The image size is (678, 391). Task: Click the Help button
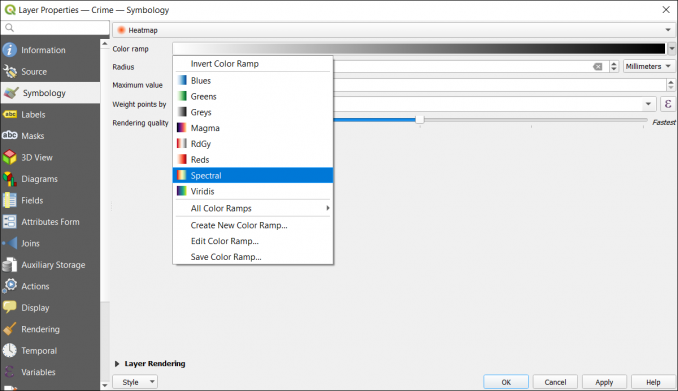point(653,382)
